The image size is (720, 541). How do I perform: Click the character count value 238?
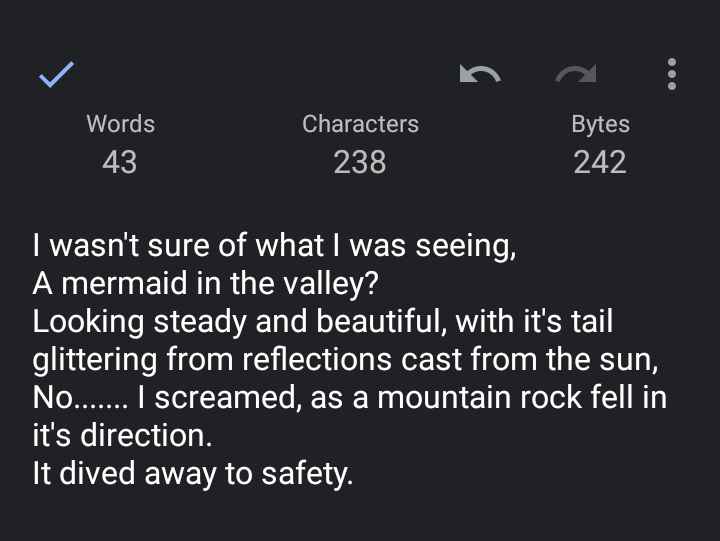360,162
